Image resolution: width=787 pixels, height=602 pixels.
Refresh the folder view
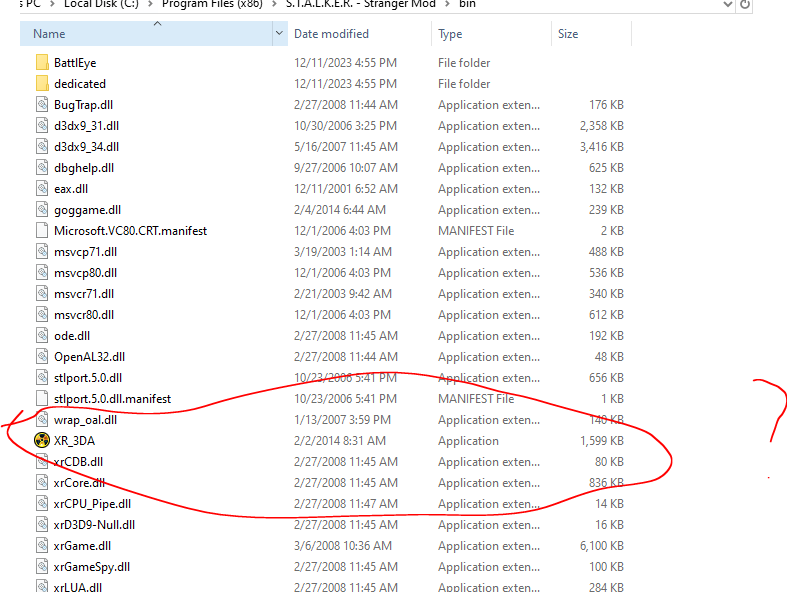point(745,5)
